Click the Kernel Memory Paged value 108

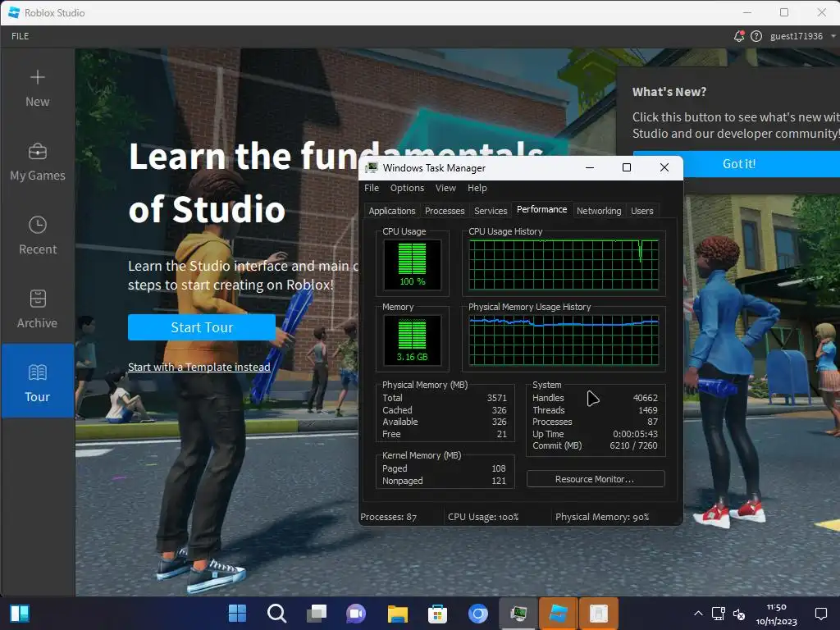click(499, 468)
